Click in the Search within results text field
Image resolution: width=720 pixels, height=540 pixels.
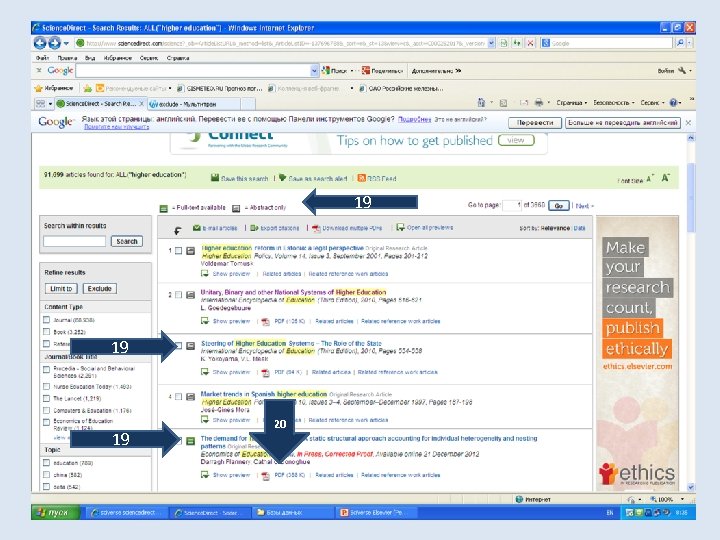74,241
